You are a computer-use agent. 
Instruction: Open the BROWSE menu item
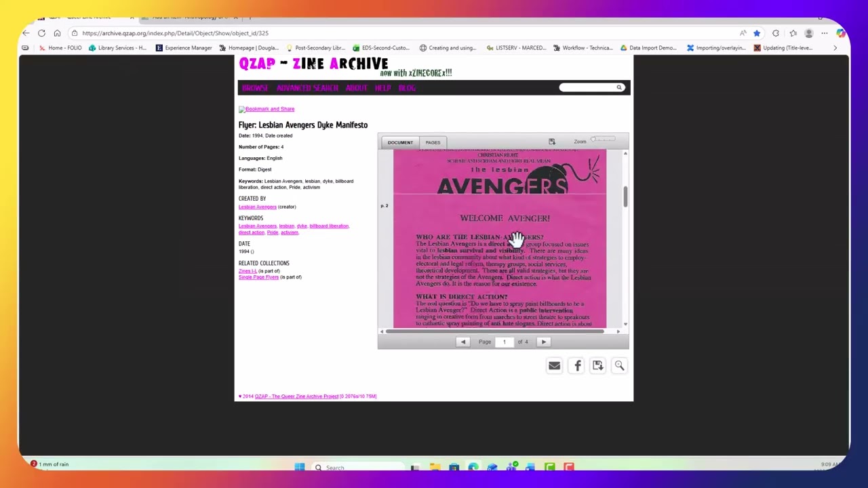(x=255, y=88)
